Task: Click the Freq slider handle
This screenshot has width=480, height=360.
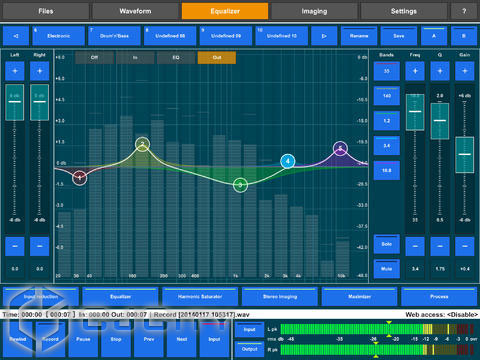Action: click(415, 112)
